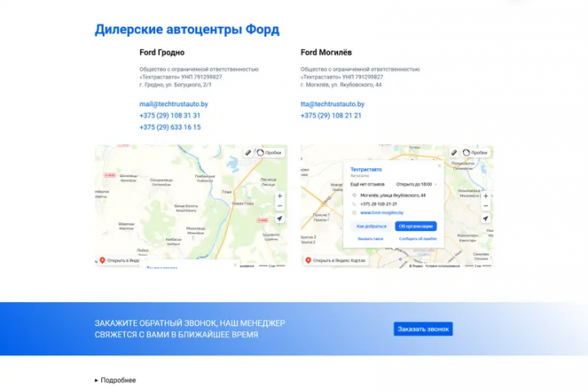Click Условия использования on Mogilev map
This screenshot has height=392, width=588.
[x=443, y=266]
